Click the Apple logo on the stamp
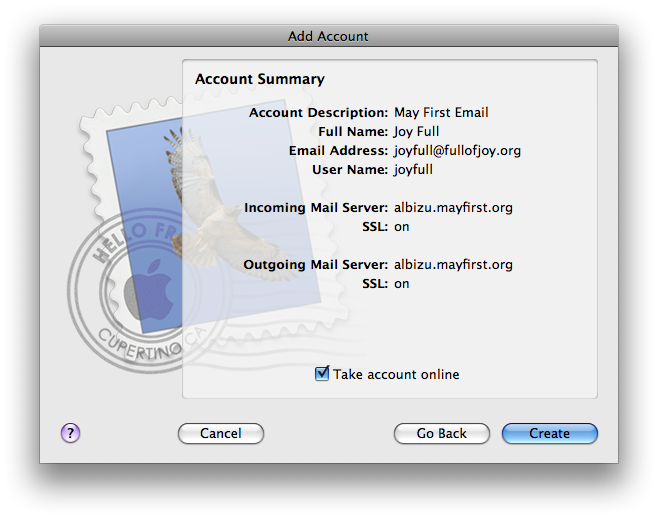 pyautogui.click(x=149, y=290)
